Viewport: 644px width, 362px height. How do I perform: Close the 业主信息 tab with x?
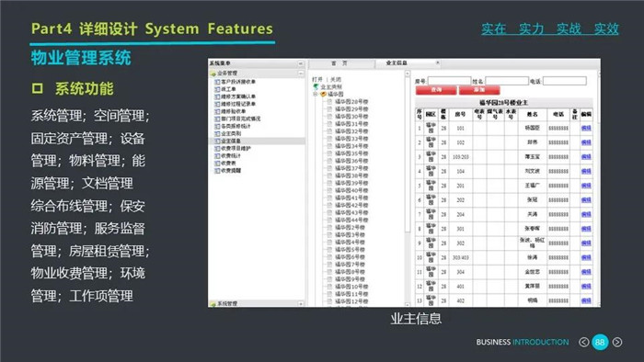tap(437, 62)
